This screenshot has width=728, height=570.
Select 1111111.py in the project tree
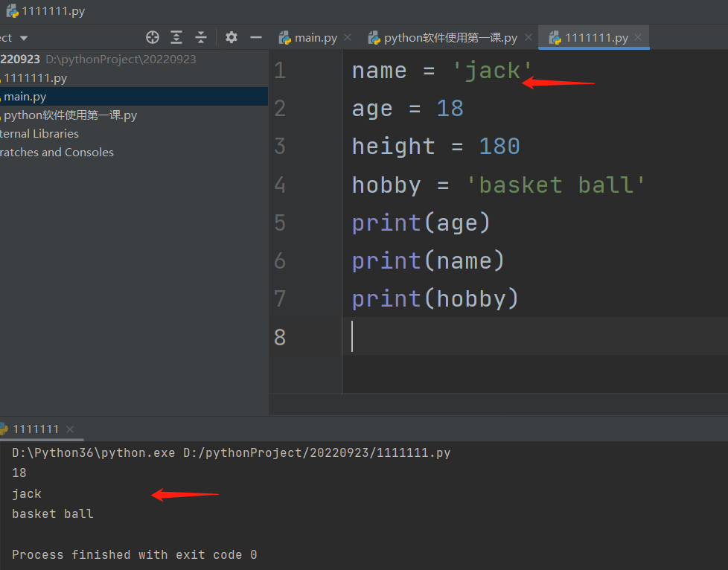point(35,78)
